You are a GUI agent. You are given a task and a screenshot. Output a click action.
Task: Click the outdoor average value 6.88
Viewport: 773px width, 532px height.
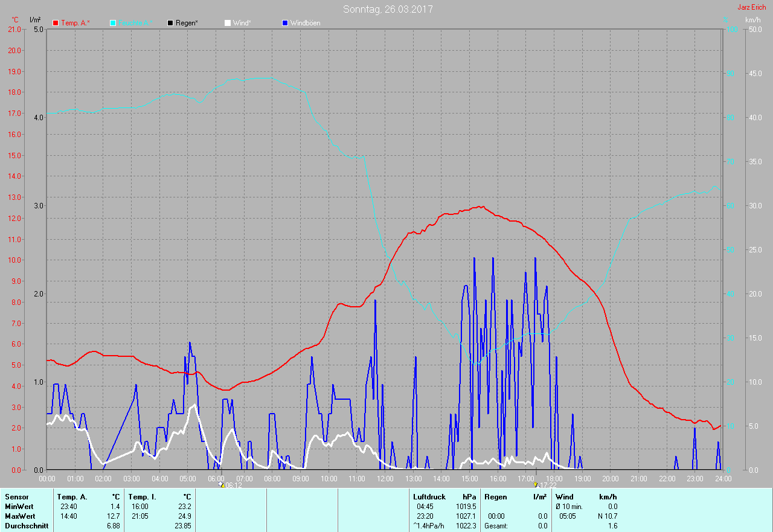pos(113,526)
